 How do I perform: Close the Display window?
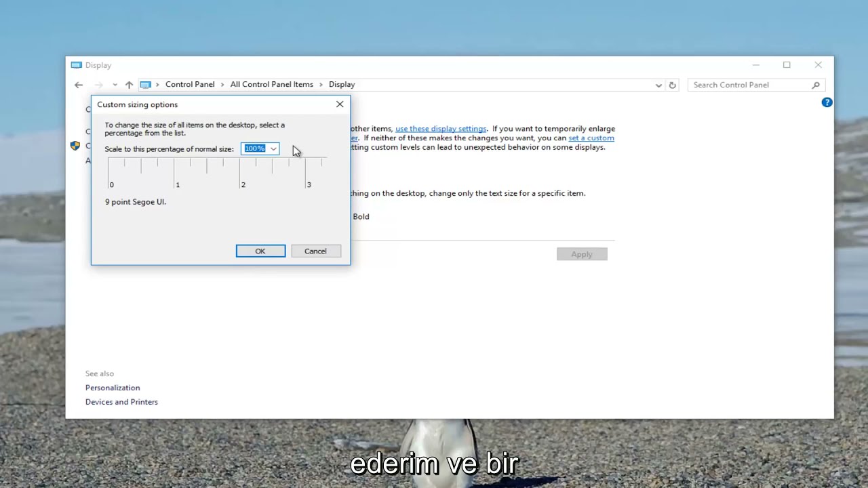click(x=818, y=65)
